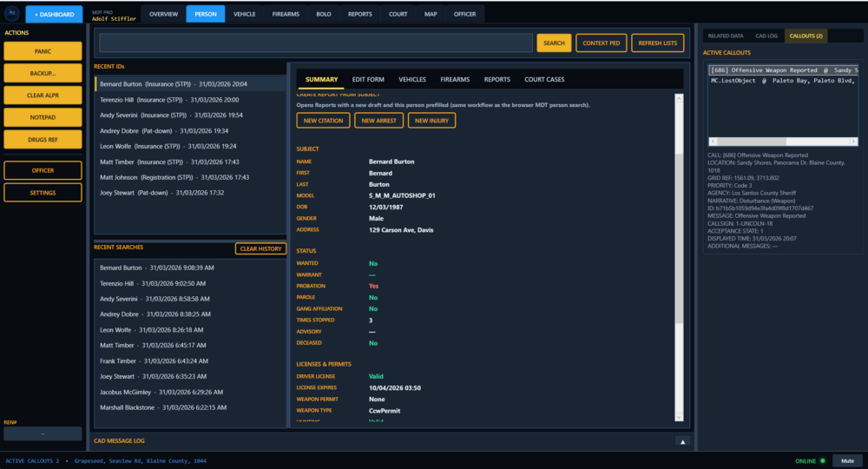The height and width of the screenshot is (469, 868).
Task: Select Offensive Weapon Reported callout row
Action: 783,70
